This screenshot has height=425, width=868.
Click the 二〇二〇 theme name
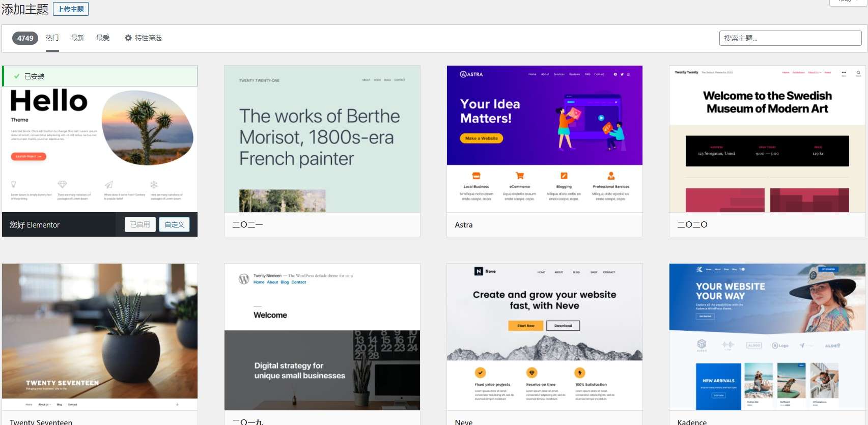[x=692, y=224]
